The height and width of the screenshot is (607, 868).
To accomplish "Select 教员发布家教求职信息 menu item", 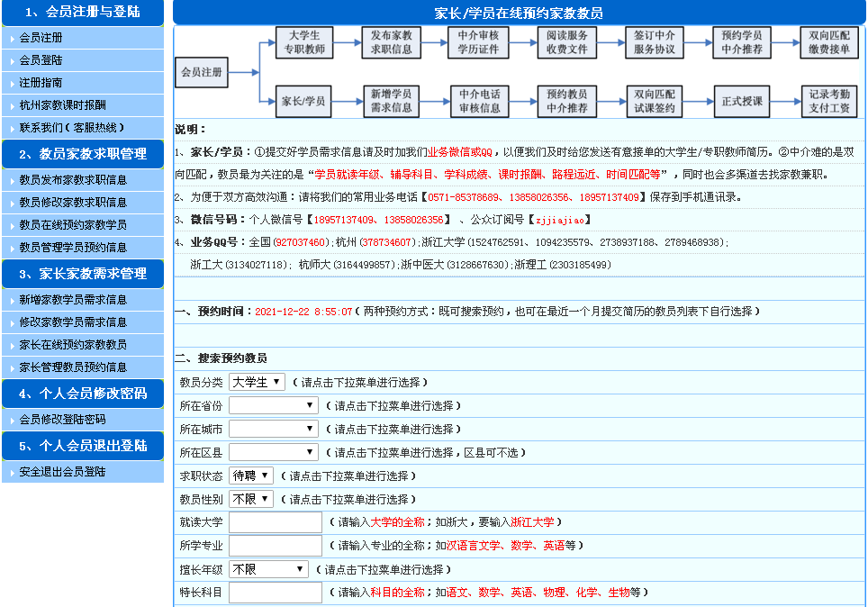I will point(73,180).
